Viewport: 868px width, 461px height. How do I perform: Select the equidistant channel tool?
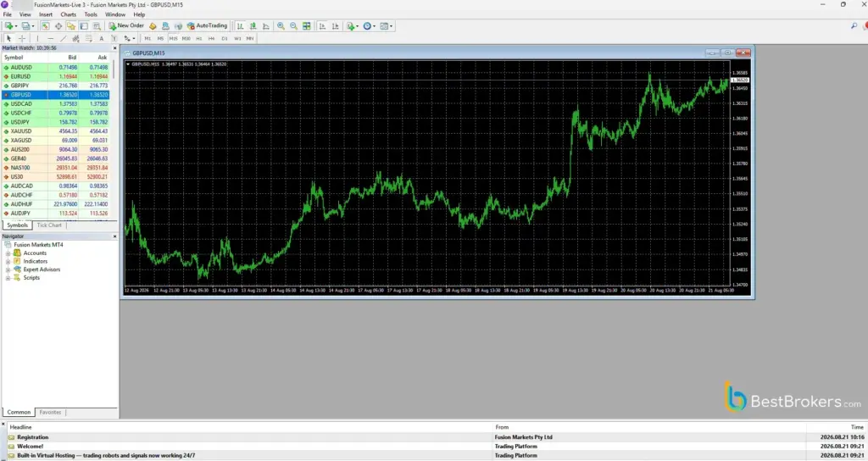[75, 38]
